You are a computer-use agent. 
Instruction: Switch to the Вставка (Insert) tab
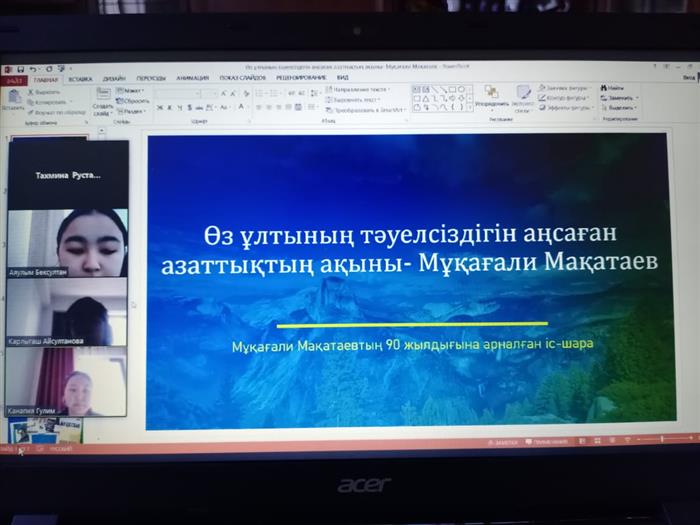coord(81,78)
